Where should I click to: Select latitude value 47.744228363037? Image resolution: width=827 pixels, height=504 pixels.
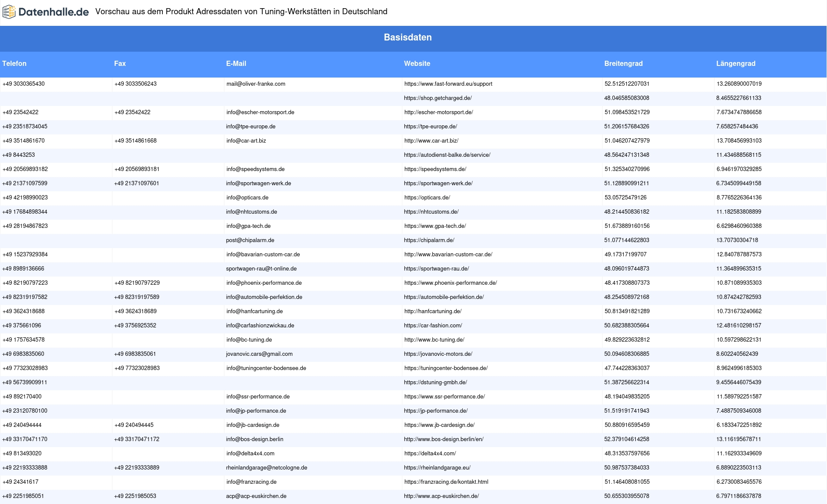pos(627,368)
